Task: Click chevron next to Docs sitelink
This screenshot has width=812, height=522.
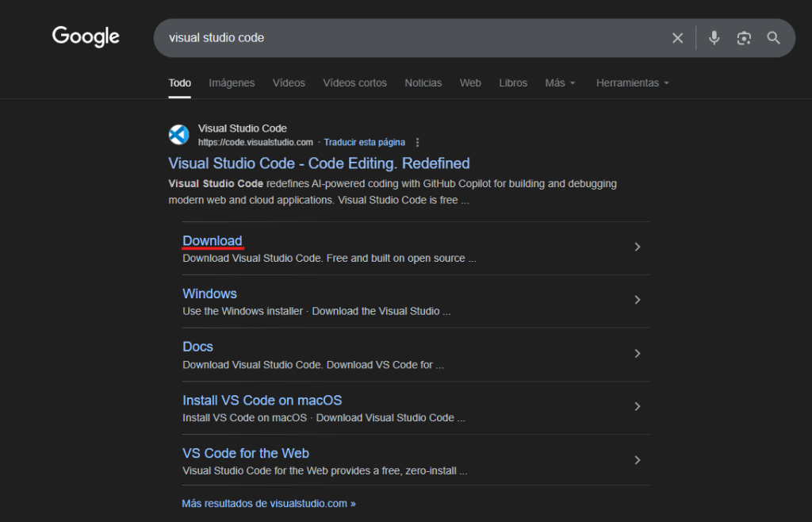Action: 637,354
